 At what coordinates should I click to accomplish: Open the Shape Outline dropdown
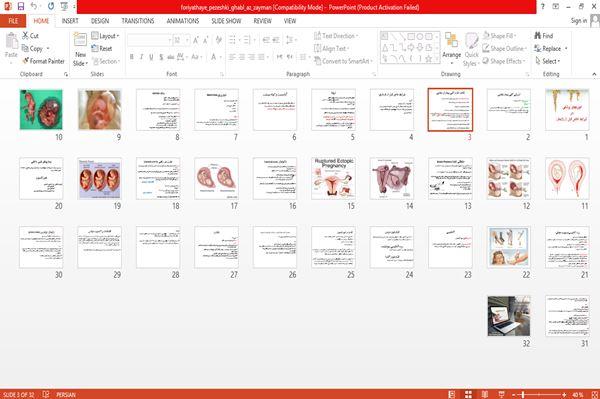click(x=504, y=48)
